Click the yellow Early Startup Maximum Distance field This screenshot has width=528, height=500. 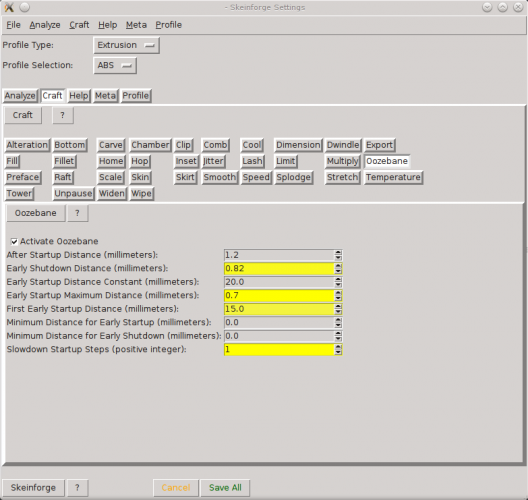pos(279,296)
